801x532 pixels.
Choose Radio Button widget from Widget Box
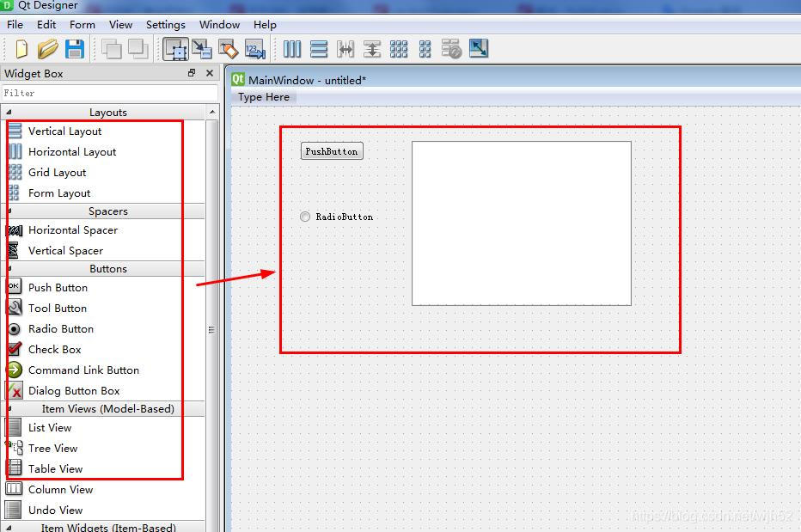click(60, 329)
